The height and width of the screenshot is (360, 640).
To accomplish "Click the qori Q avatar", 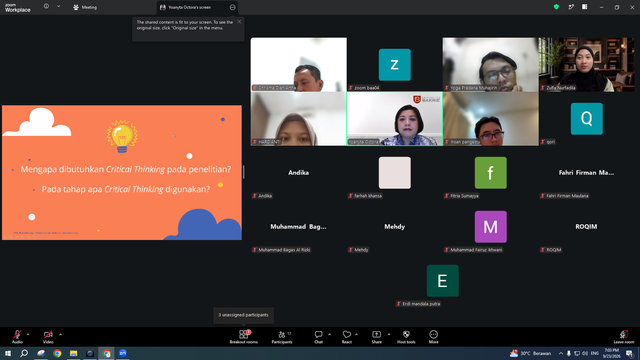I will 587,119.
